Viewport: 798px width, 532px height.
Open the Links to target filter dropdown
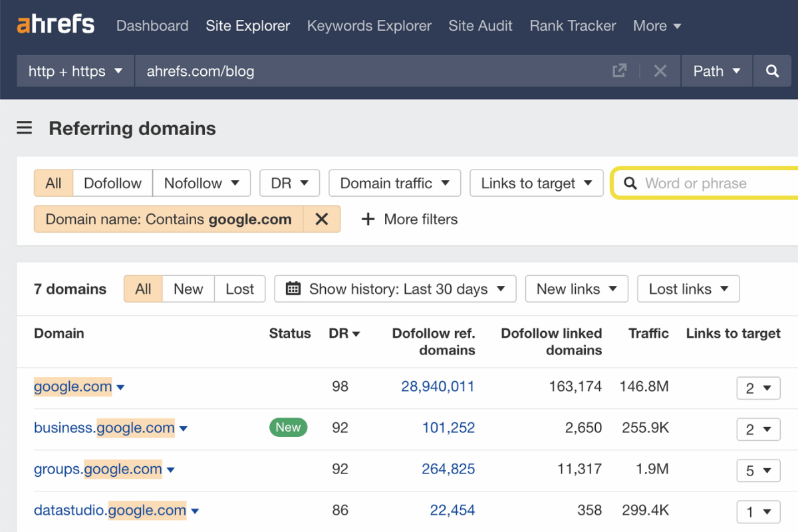[x=537, y=183]
